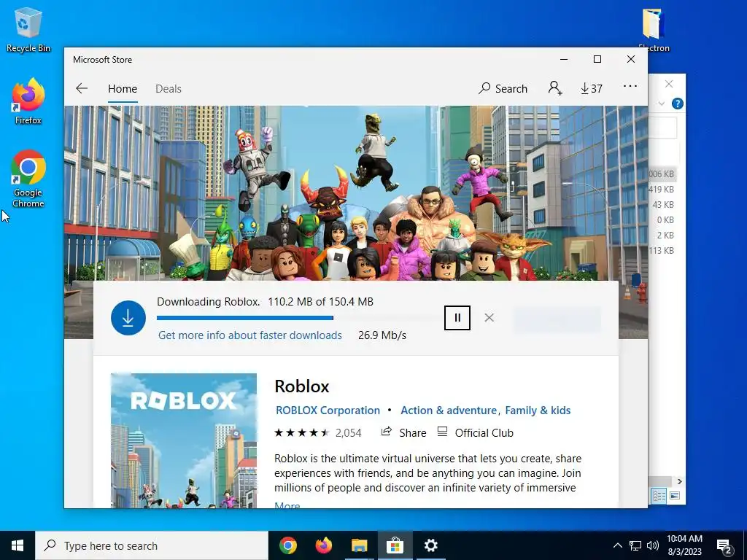Open the Family & kids category

tap(538, 411)
